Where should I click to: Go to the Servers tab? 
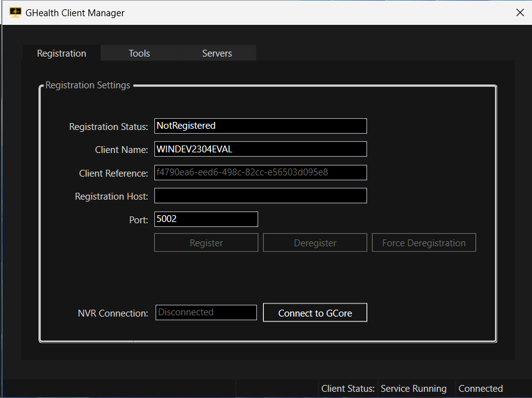pyautogui.click(x=217, y=53)
